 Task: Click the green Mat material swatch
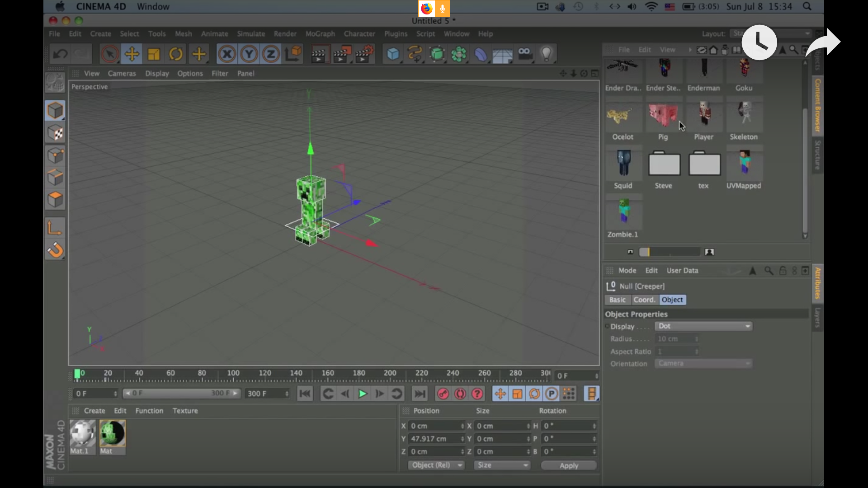tap(112, 433)
